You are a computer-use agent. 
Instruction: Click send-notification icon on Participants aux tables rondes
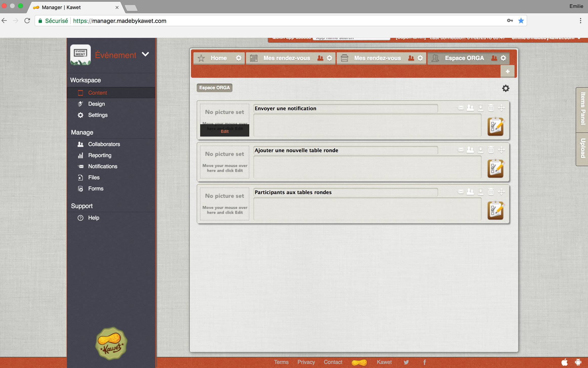pyautogui.click(x=460, y=192)
